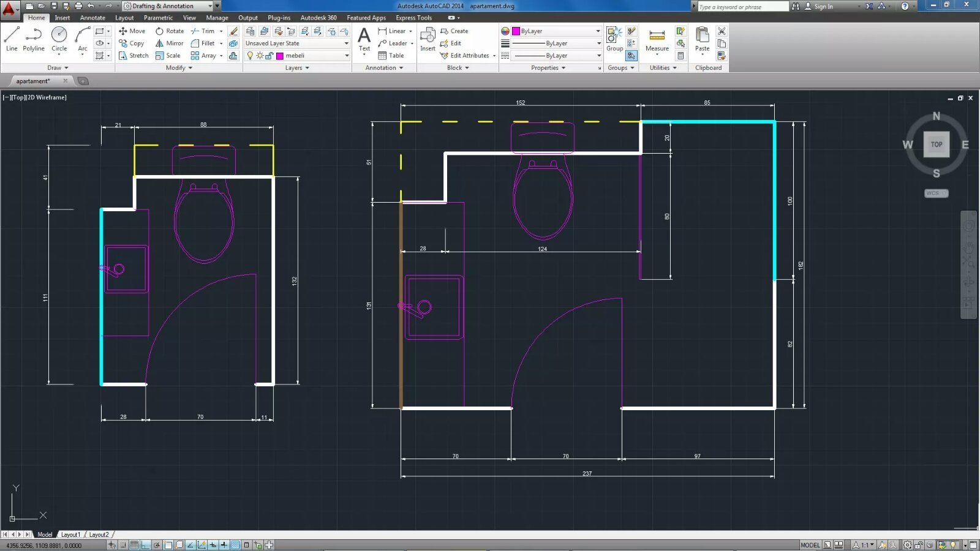The image size is (980, 551).
Task: Toggle ortho mode in status bar
Action: [146, 545]
